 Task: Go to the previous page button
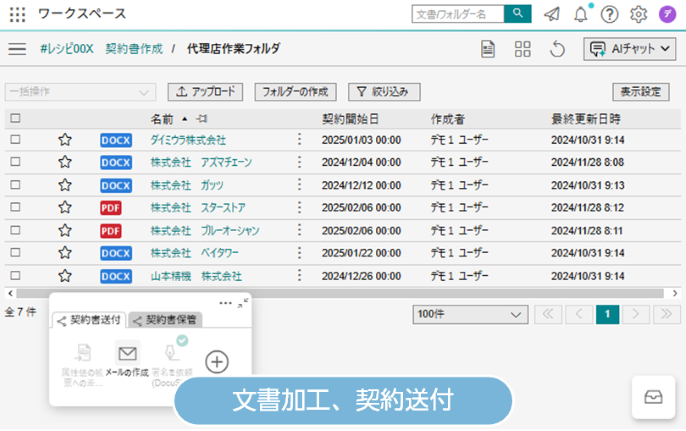coord(579,314)
